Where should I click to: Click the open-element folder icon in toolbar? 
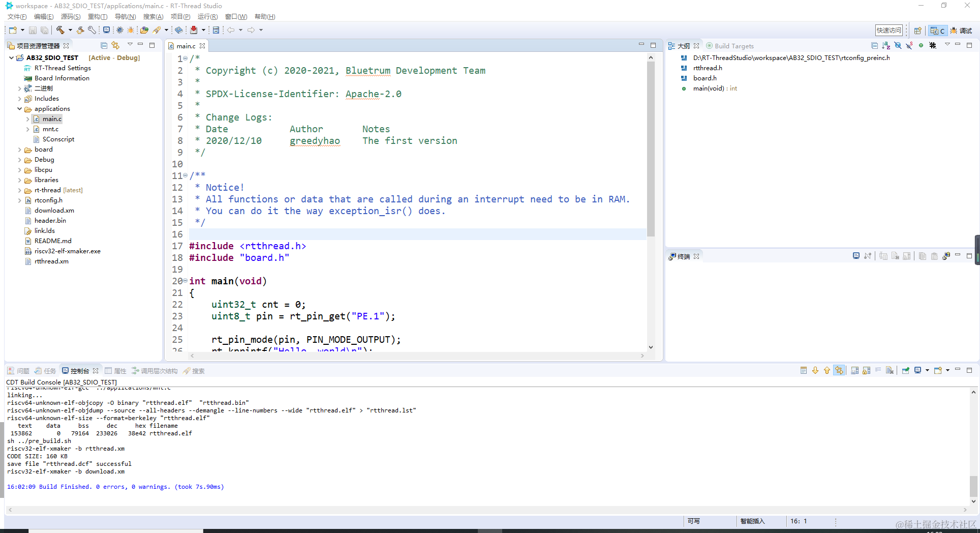click(144, 30)
